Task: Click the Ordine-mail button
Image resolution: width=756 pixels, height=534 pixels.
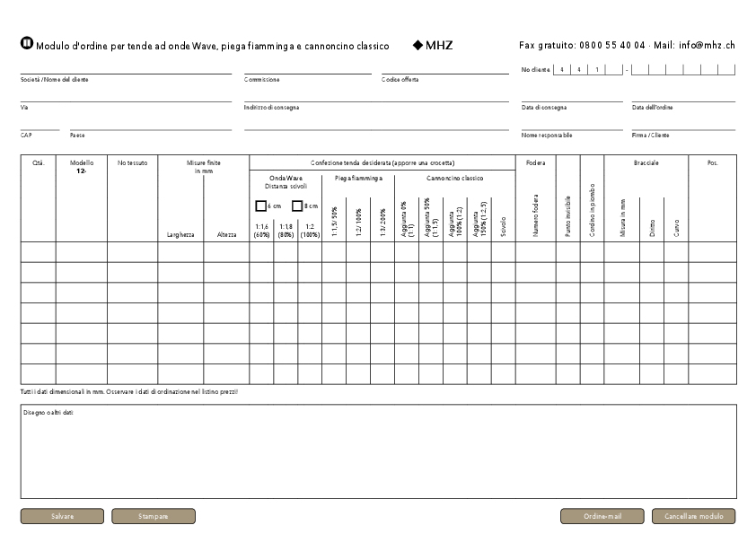Action: pyautogui.click(x=602, y=516)
